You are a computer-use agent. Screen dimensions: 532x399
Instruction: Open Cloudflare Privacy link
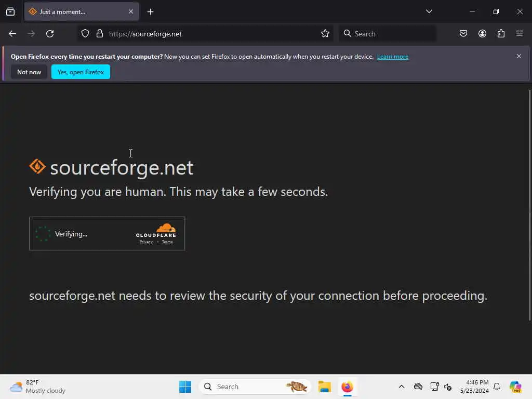pyautogui.click(x=146, y=242)
